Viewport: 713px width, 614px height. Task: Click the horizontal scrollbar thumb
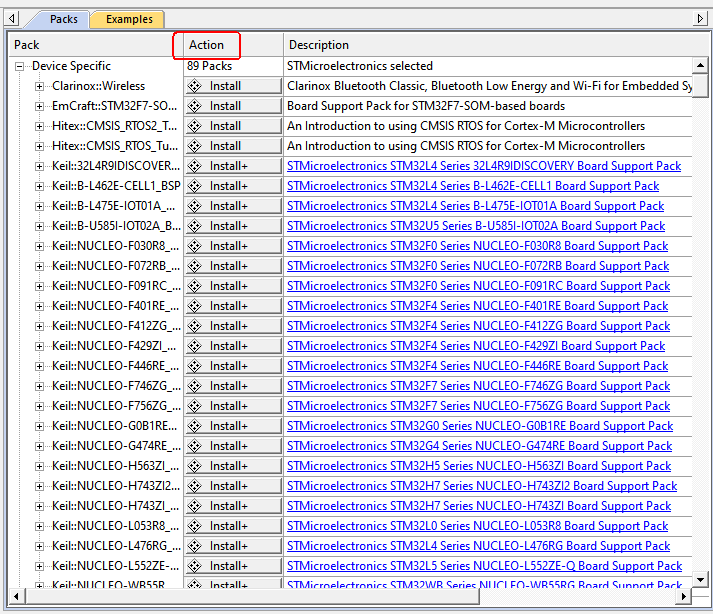click(252, 596)
